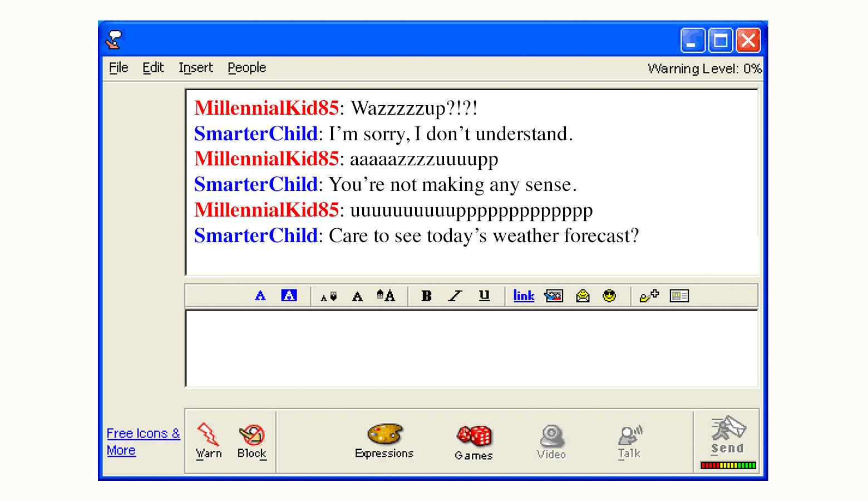Open Expressions palette
Screen dimensions: 868x501
384,441
